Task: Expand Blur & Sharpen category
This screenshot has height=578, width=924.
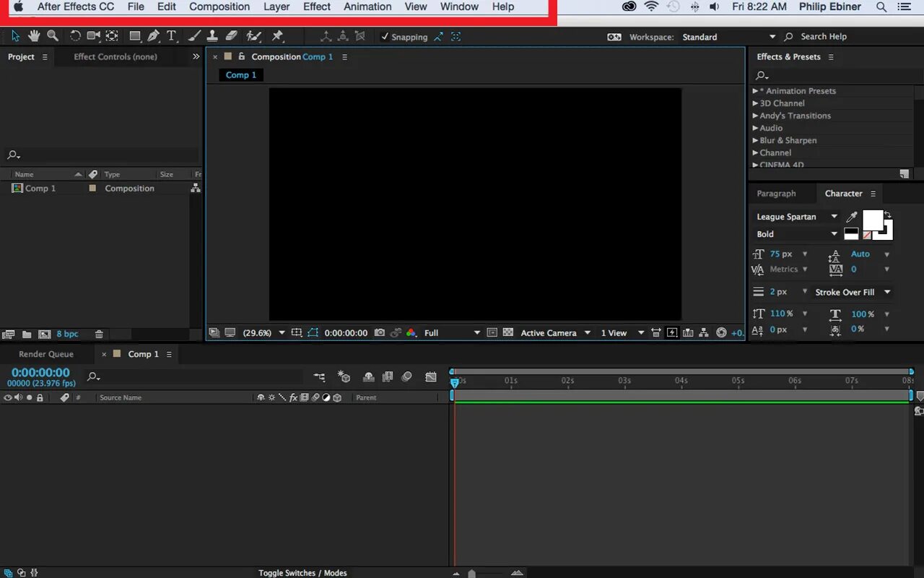Action: pos(756,140)
